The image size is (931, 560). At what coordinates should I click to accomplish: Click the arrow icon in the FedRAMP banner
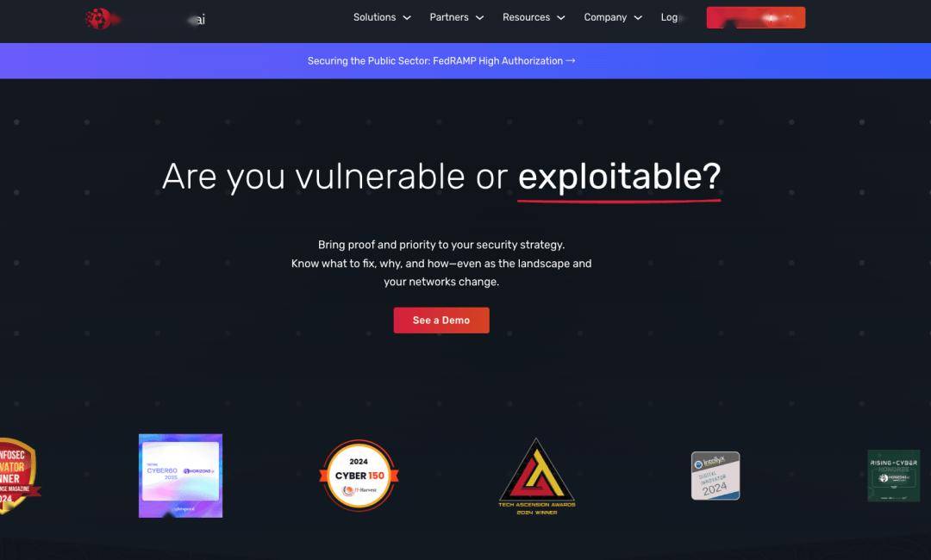571,60
